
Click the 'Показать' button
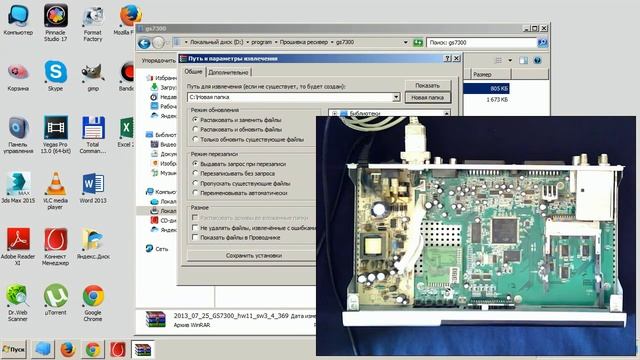tap(427, 86)
